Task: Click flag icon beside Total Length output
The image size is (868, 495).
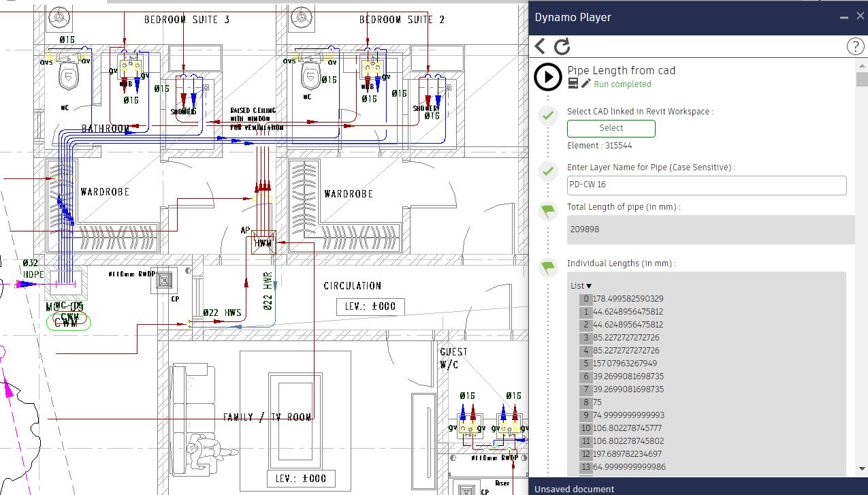Action: (548, 210)
